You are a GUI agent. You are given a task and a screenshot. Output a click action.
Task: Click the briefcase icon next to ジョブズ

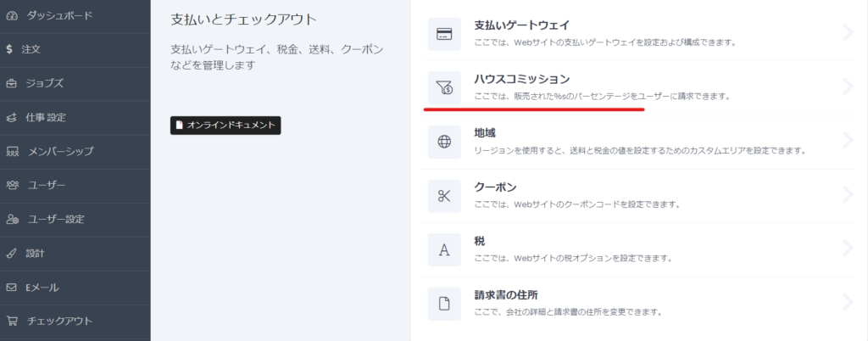pos(11,83)
